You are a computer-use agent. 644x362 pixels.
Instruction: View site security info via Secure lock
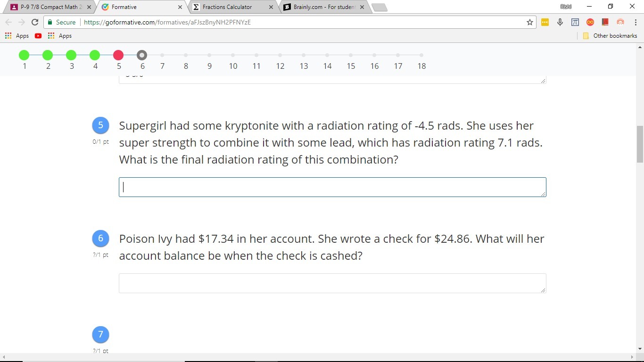(61, 22)
